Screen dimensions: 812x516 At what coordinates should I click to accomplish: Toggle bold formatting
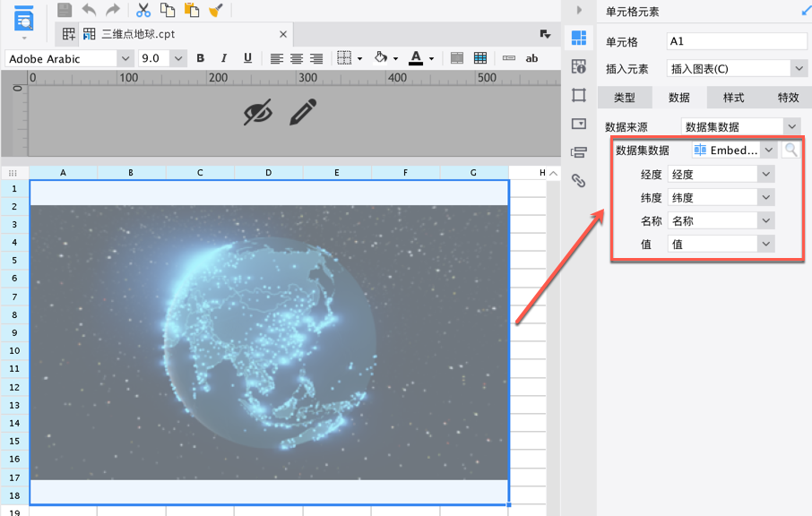[x=201, y=58]
